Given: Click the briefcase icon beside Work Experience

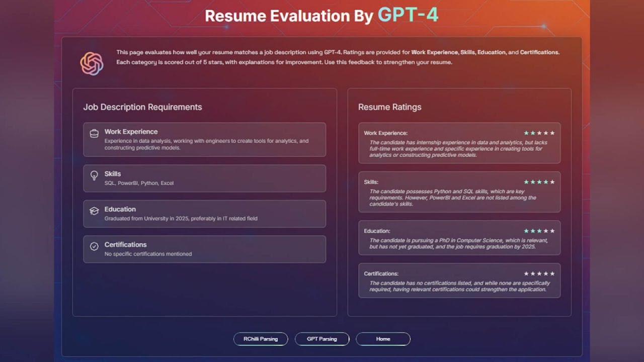Looking at the screenshot, I should pyautogui.click(x=94, y=133).
